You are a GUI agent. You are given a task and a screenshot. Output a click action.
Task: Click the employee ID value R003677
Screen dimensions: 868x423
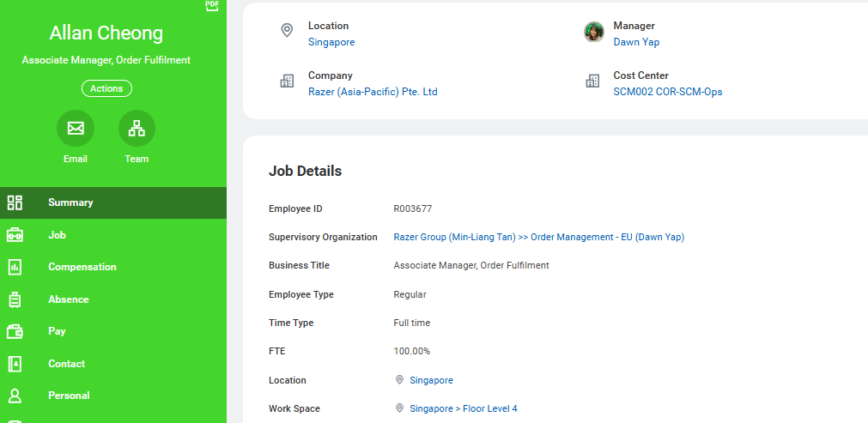pyautogui.click(x=413, y=209)
